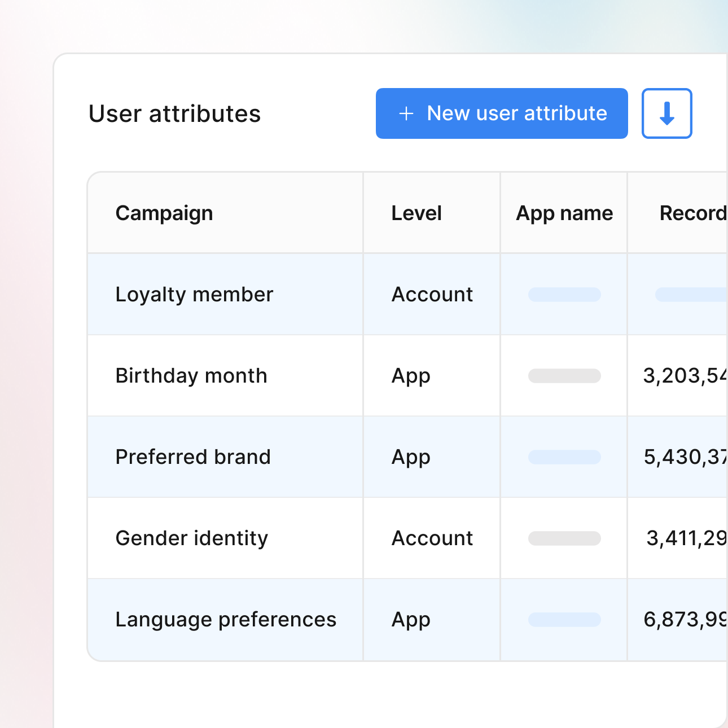Click the plus icon on New user attribute
The image size is (728, 728).
click(x=405, y=113)
